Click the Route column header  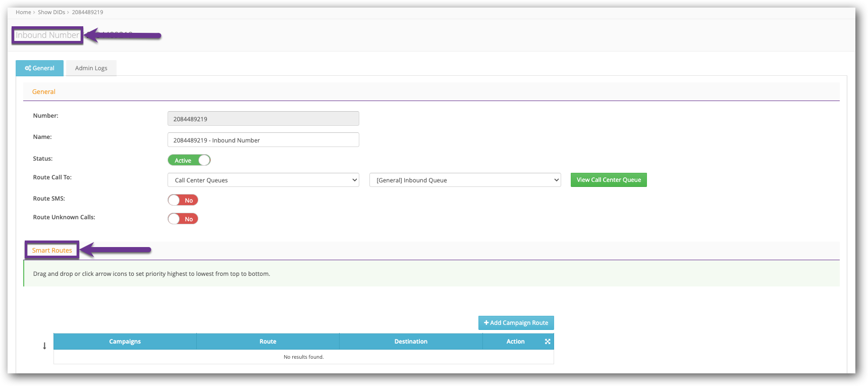268,342
